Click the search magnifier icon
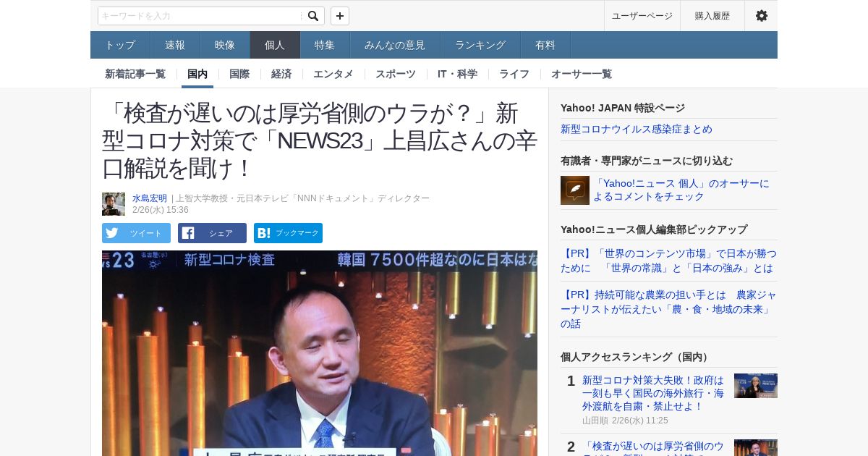Viewport: 868px width, 456px height. (x=312, y=16)
